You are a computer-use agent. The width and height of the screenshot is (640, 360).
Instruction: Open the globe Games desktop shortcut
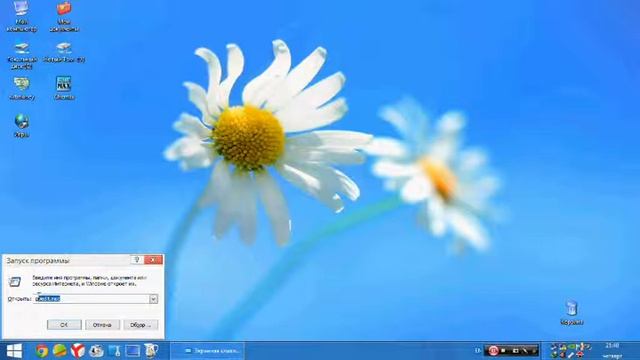coord(22,126)
